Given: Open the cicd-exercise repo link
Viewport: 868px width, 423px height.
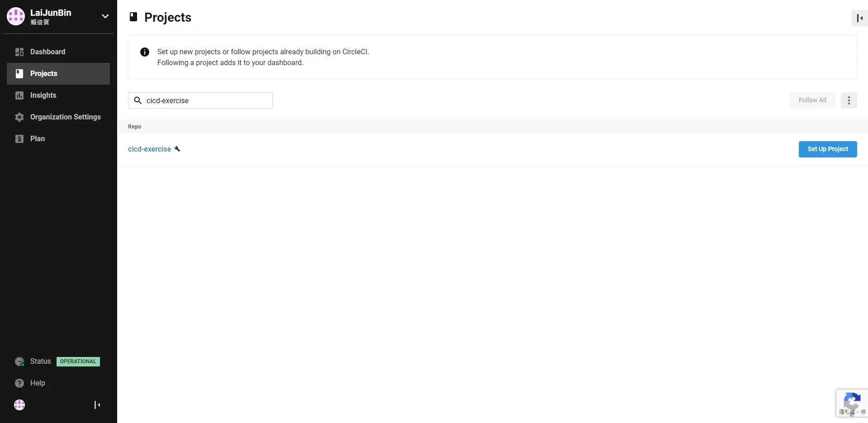Looking at the screenshot, I should click(149, 149).
